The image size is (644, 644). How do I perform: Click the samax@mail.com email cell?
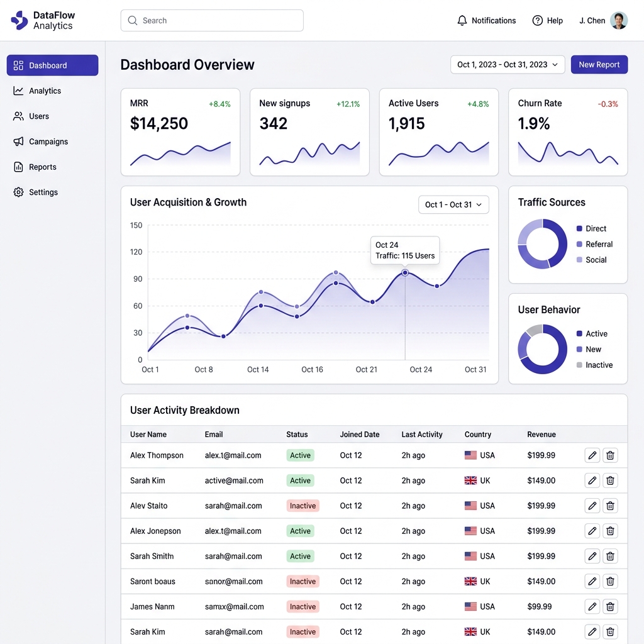click(x=234, y=607)
